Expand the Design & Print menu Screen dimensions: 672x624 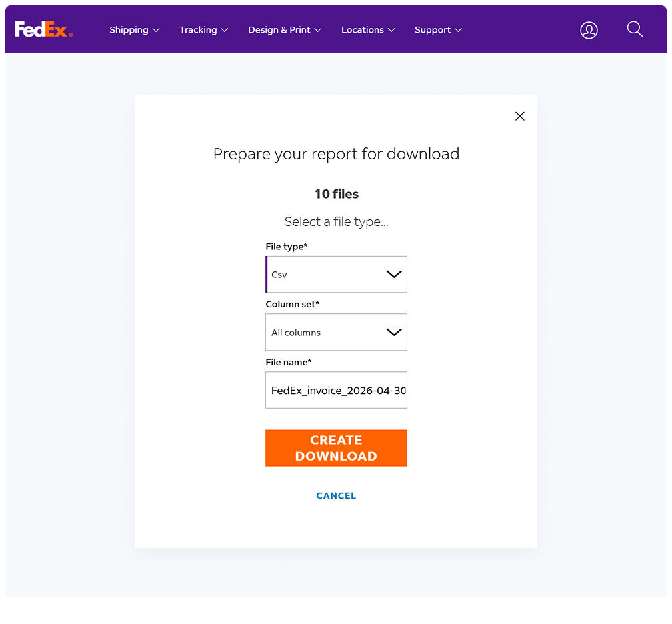pos(285,30)
